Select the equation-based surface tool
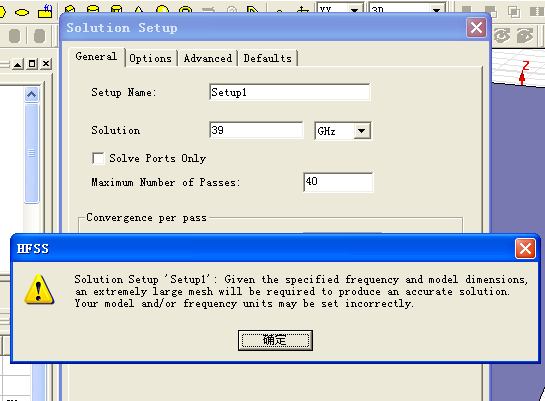Viewport: 545px width, 401px height. (x=45, y=11)
